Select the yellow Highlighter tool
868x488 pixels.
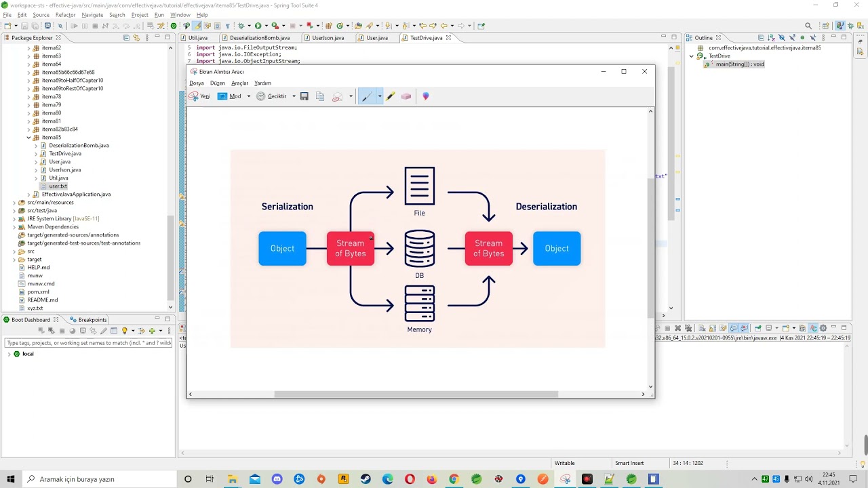click(x=391, y=96)
